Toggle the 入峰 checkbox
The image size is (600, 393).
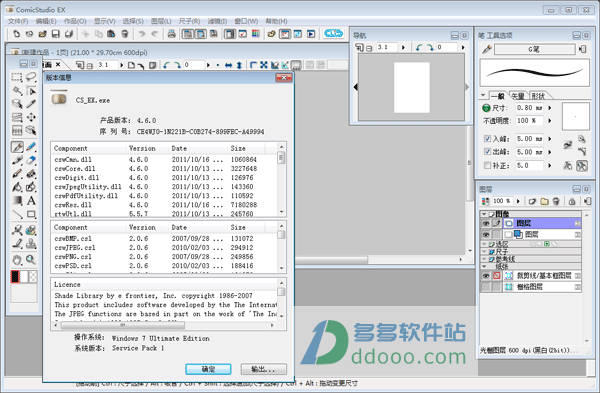(x=487, y=139)
